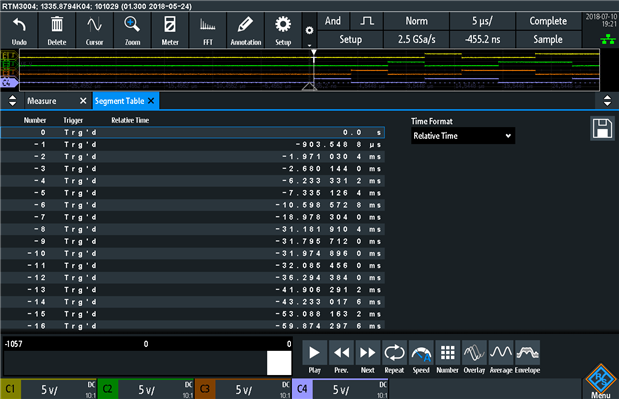Open the segment Number keypad

coord(447,357)
